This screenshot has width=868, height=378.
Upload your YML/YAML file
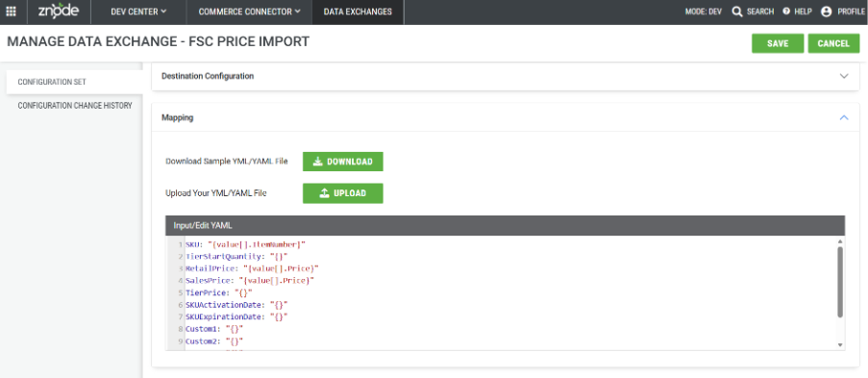coord(342,193)
